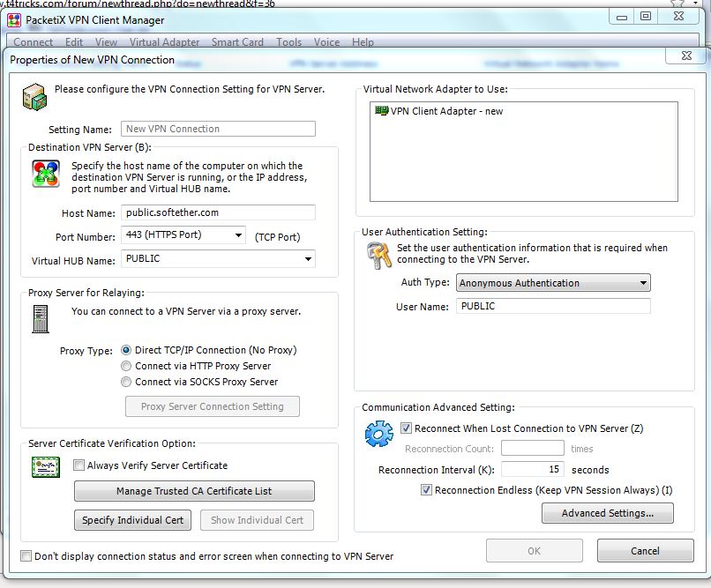Click the Cancel button
This screenshot has width=711, height=588.
[x=645, y=551]
